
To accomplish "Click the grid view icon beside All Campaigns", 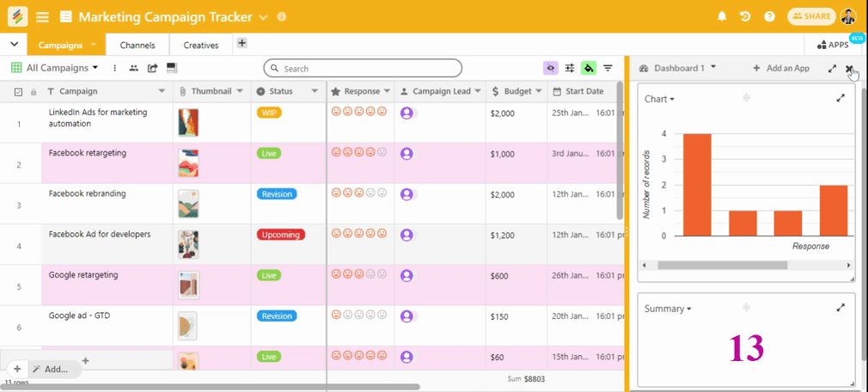I will tap(16, 68).
